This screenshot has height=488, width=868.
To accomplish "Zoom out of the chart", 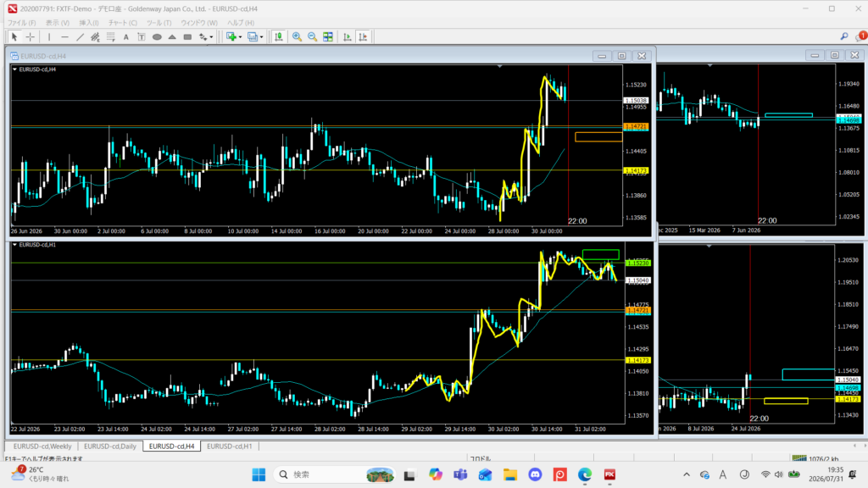I will [313, 37].
